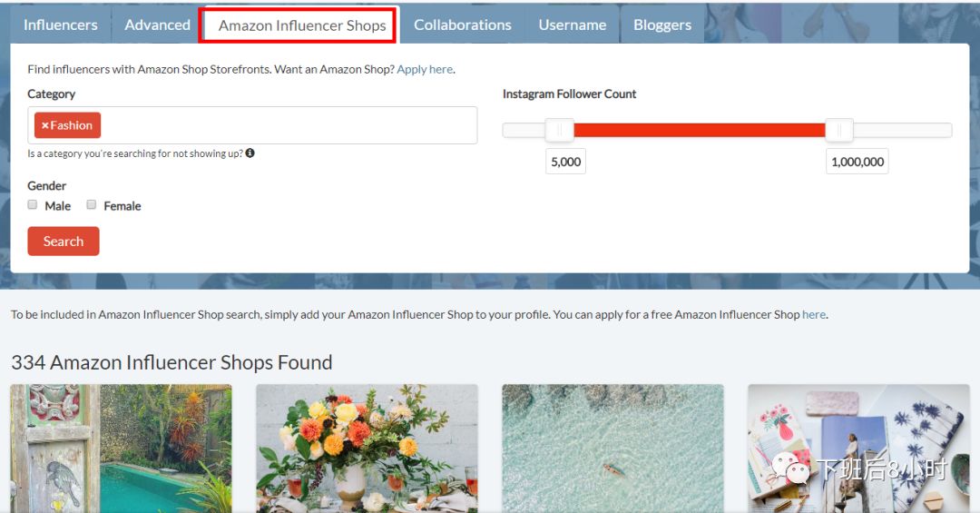Go to the Username tab
Image resolution: width=980 pixels, height=513 pixels.
click(573, 25)
